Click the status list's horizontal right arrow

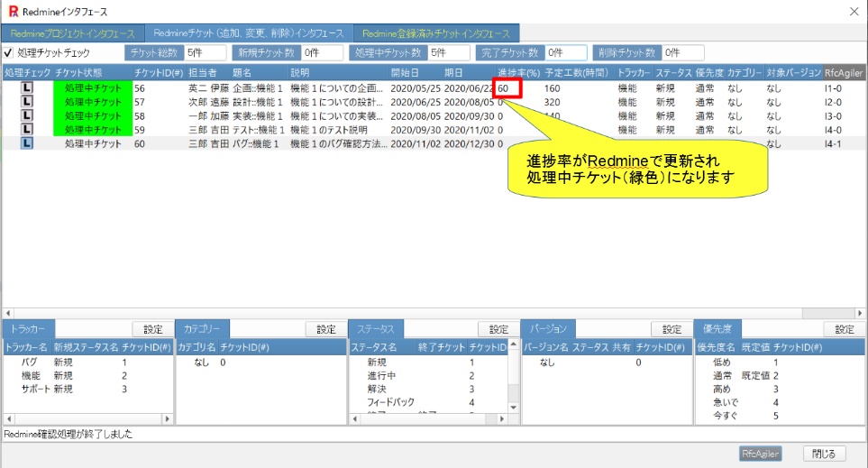tap(501, 418)
